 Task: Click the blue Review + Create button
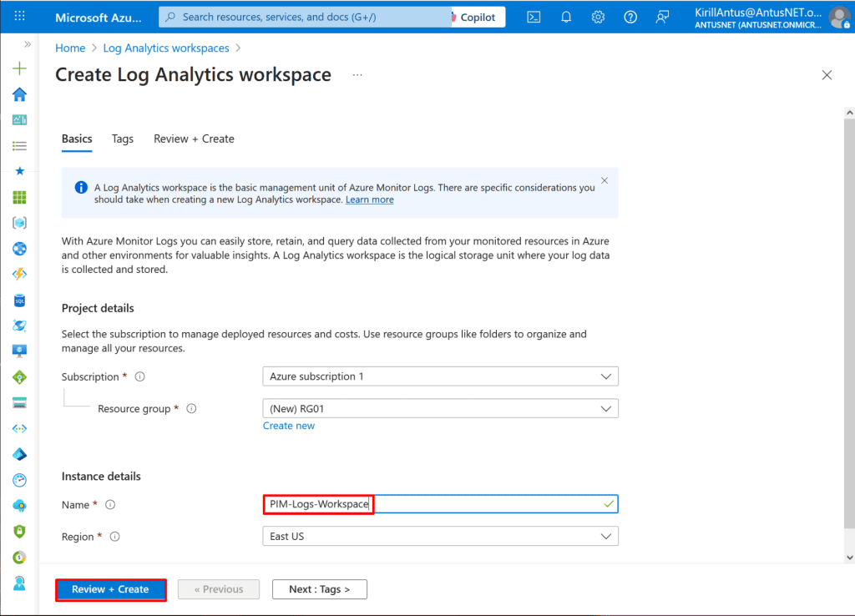click(x=110, y=589)
